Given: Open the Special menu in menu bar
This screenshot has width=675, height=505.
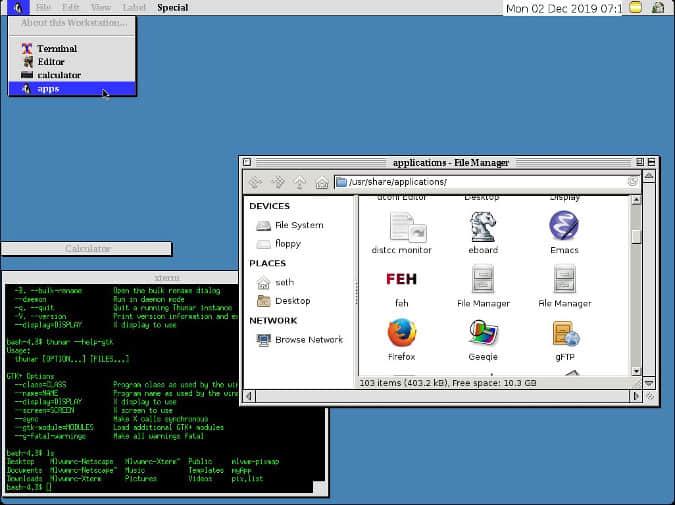Looking at the screenshot, I should tap(172, 7).
